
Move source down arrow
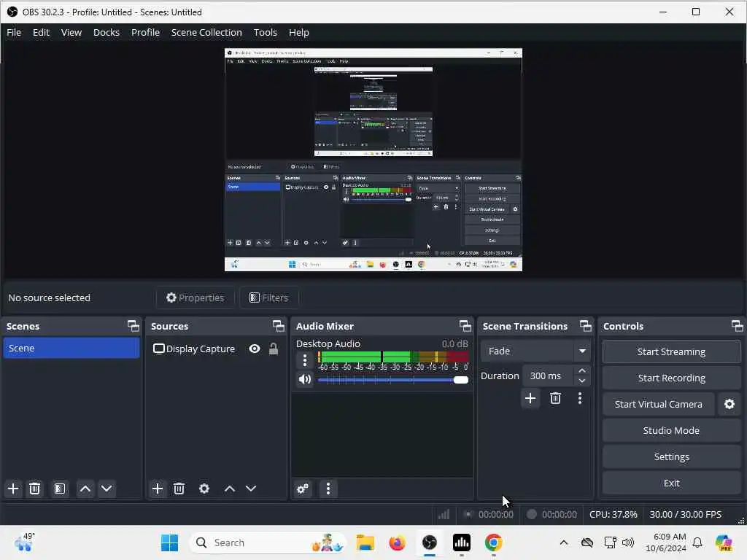(x=251, y=489)
